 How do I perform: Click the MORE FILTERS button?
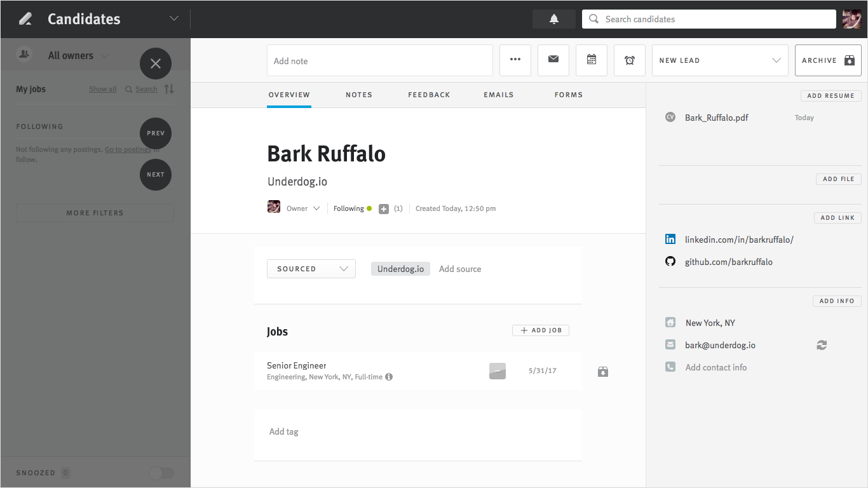(x=95, y=213)
